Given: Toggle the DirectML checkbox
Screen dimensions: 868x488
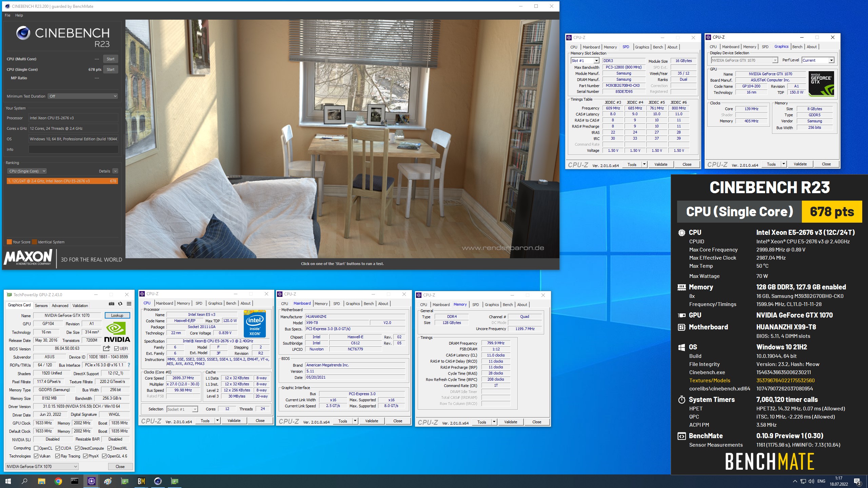Looking at the screenshot, I should (109, 448).
